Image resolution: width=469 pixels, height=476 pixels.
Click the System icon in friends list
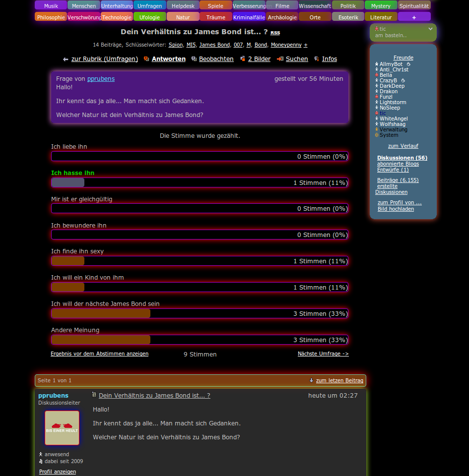[377, 135]
